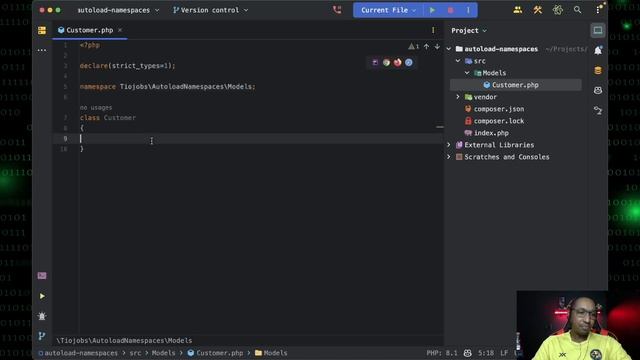The width and height of the screenshot is (640, 360).
Task: Click src breadcrumb in navigation bar
Action: coord(136,353)
